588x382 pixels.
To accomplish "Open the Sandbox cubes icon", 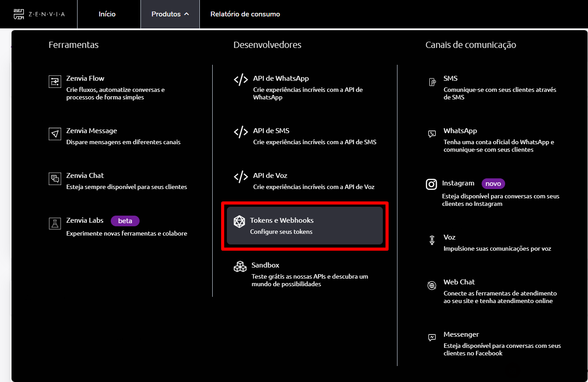I will tap(240, 267).
